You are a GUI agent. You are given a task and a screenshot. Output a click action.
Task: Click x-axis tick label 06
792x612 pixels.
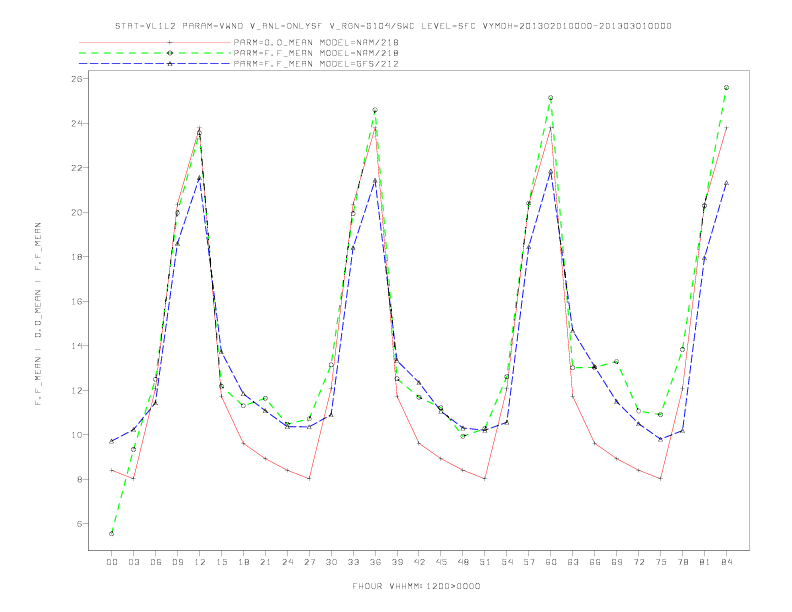click(x=156, y=562)
